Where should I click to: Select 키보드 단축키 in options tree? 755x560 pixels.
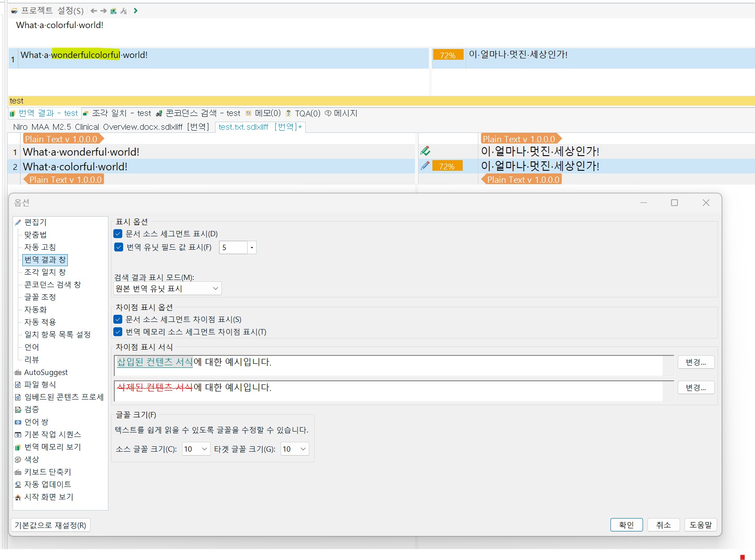tap(47, 472)
